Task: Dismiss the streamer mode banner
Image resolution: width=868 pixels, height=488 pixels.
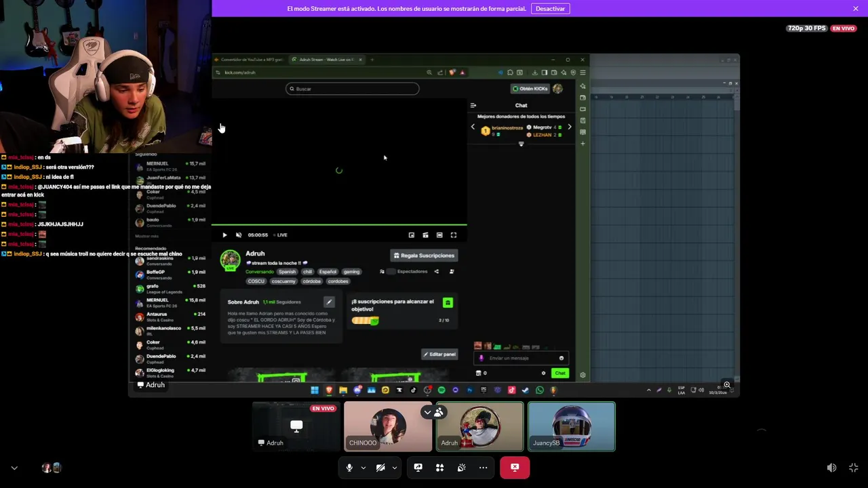Action: (856, 8)
